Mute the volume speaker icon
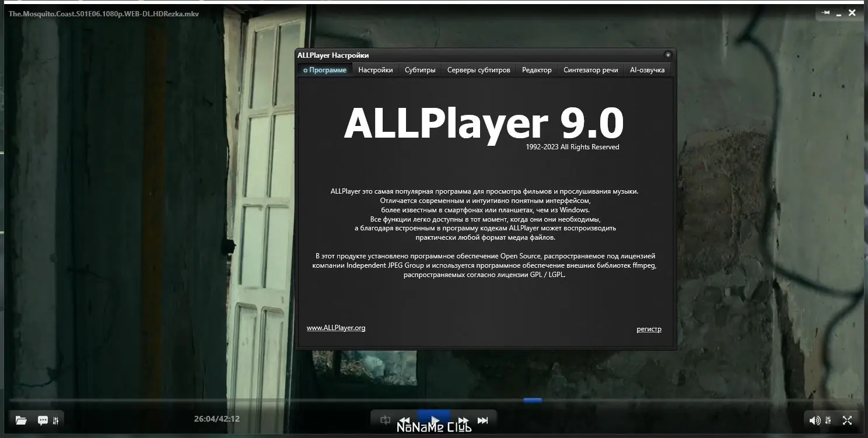868x438 pixels. pyautogui.click(x=815, y=420)
